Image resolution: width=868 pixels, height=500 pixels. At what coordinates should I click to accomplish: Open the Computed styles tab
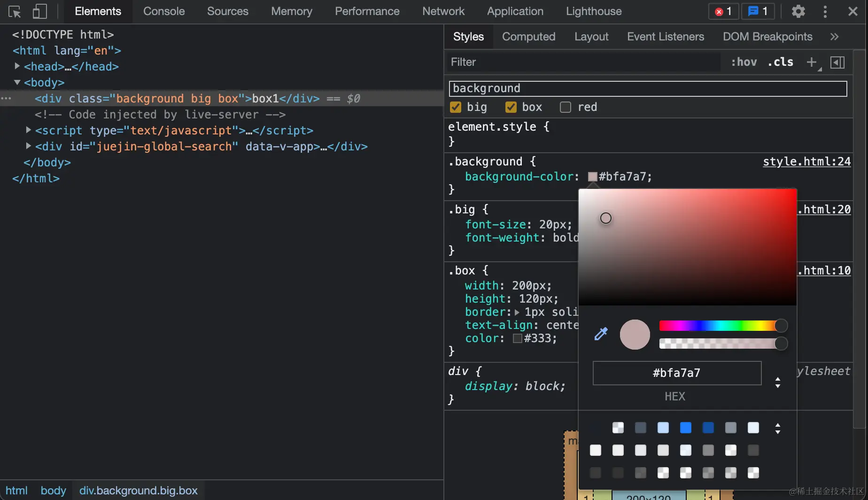528,37
